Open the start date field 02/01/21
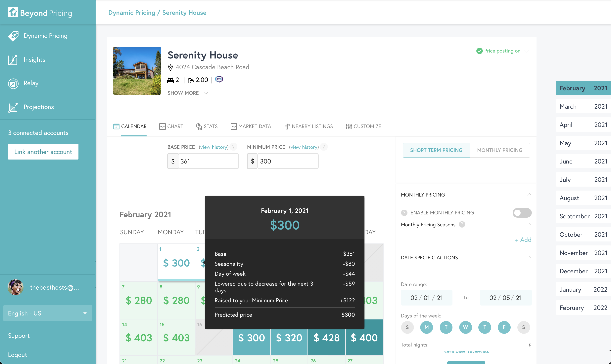This screenshot has height=364, width=611. pyautogui.click(x=427, y=298)
